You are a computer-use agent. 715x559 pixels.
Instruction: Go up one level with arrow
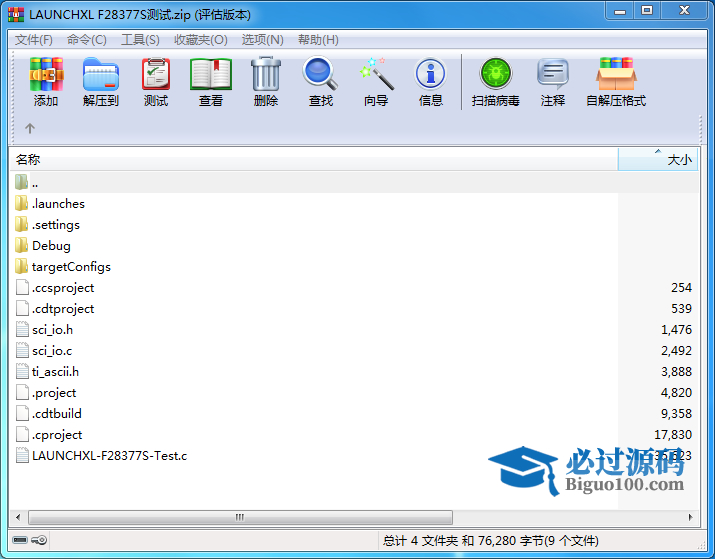click(30, 129)
